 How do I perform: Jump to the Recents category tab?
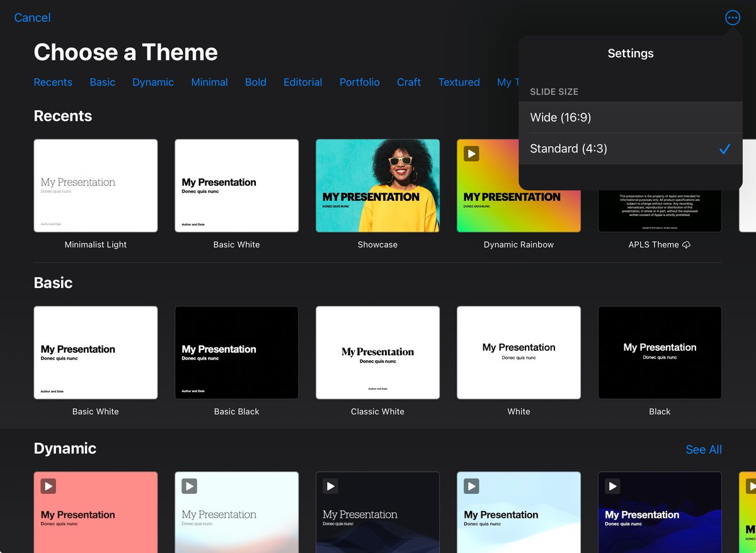(53, 83)
